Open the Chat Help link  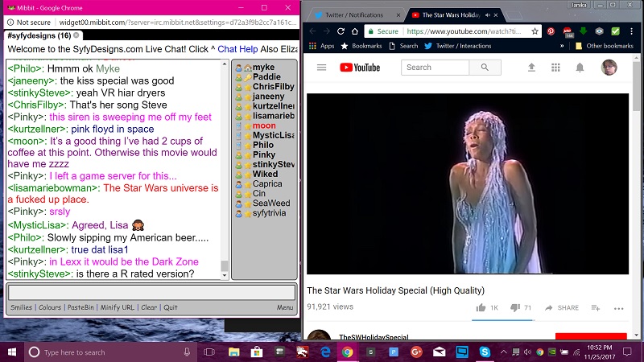[x=237, y=49]
